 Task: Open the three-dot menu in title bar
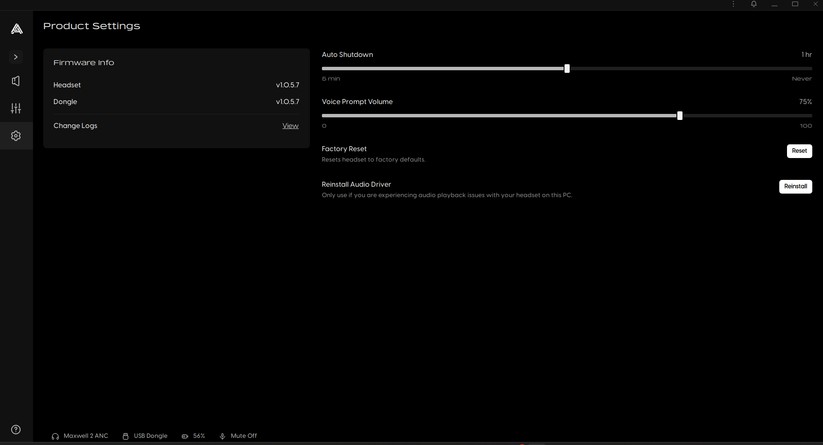pos(733,4)
